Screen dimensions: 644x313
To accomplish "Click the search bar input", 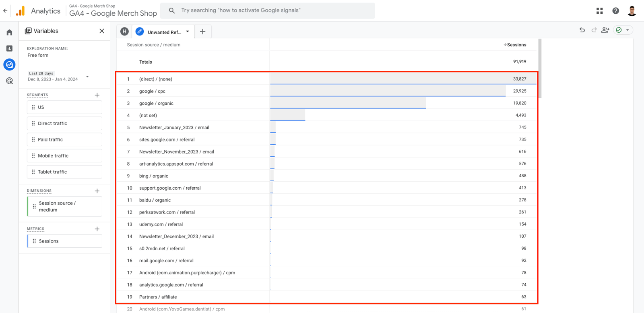I will coord(268,10).
